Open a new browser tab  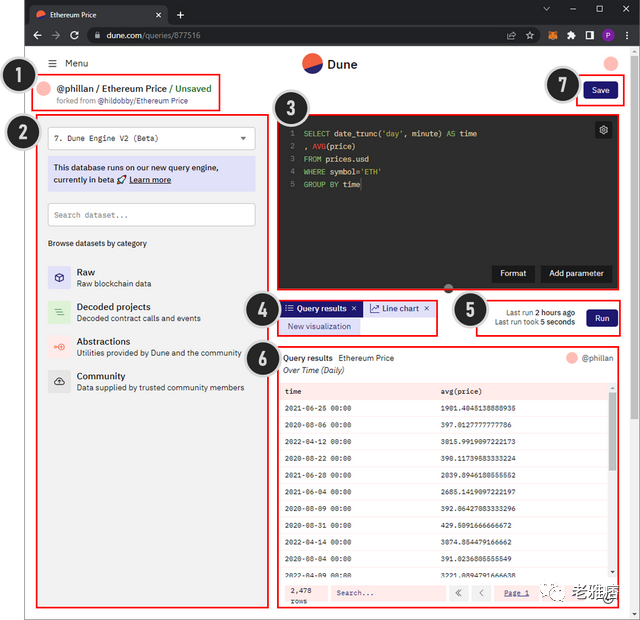point(180,15)
